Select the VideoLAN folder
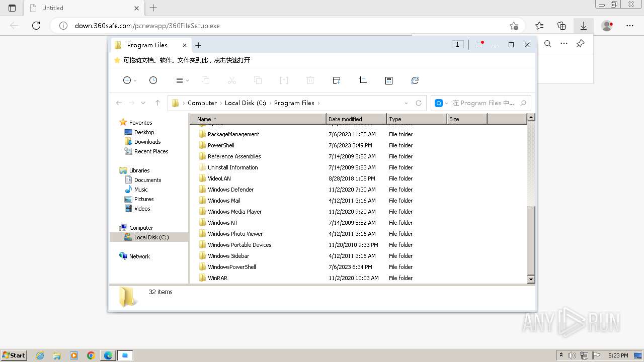644x362 pixels. 219,178
